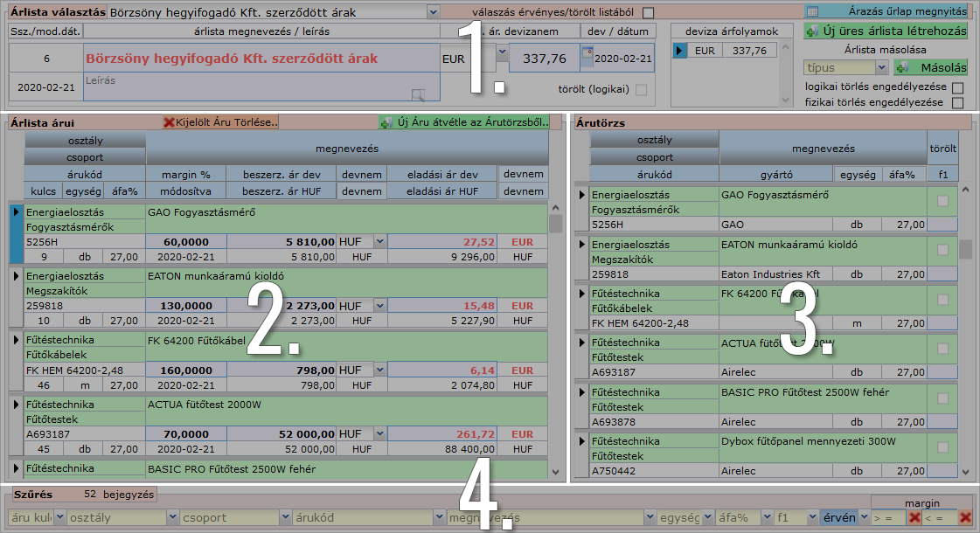Clear the margin >= filter with its red X

pos(914,517)
